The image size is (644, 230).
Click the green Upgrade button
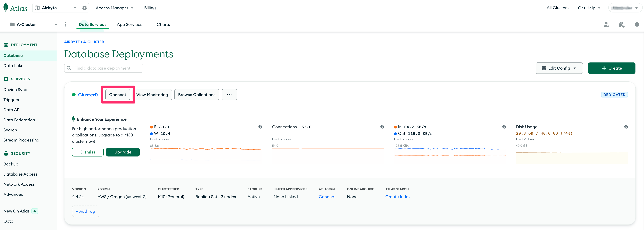(x=123, y=152)
